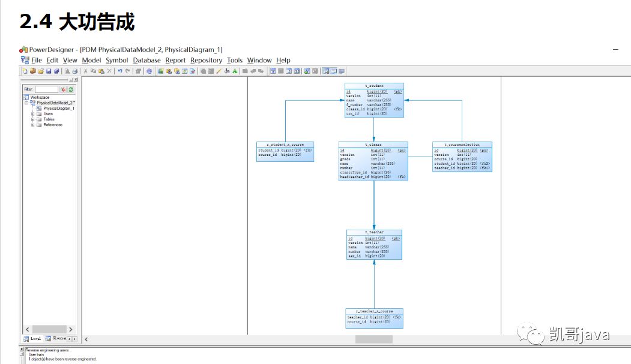Screen dimensions: 631x364
Task: Open the Edit menu
Action: (52, 60)
